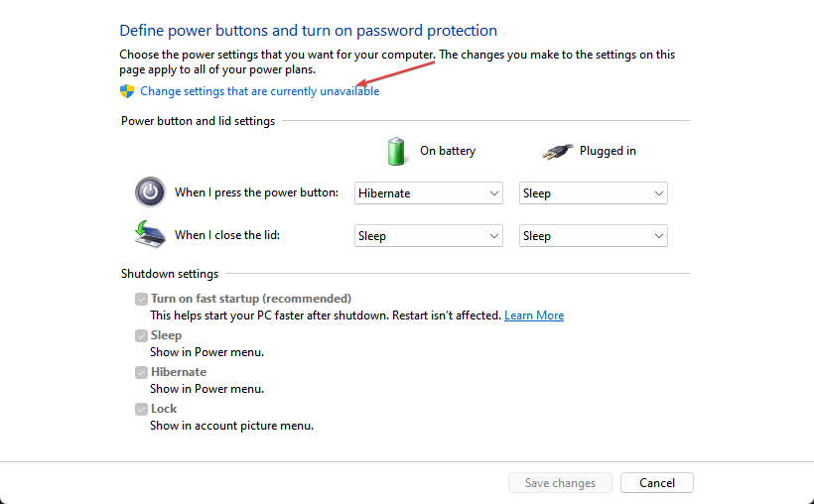Toggle the Hibernate power menu checkbox
This screenshot has height=504, width=814.
[141, 372]
